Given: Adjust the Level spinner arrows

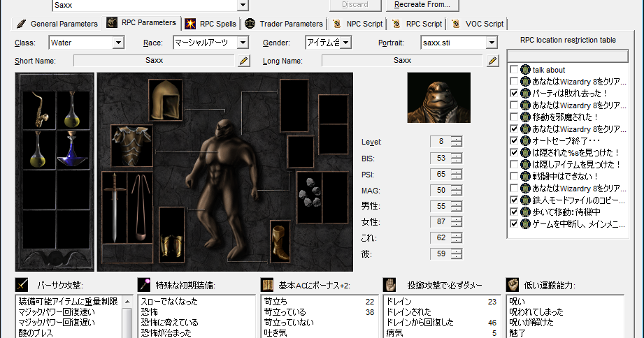Looking at the screenshot, I should [457, 142].
